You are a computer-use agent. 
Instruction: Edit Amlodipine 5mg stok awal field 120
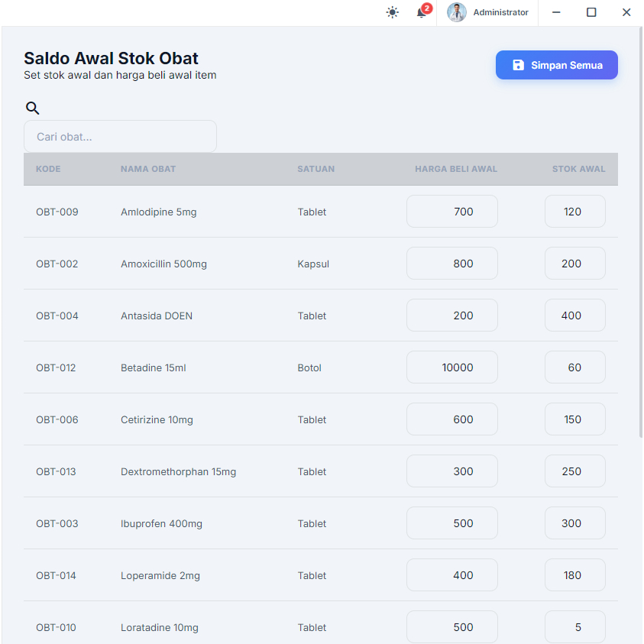pos(575,211)
